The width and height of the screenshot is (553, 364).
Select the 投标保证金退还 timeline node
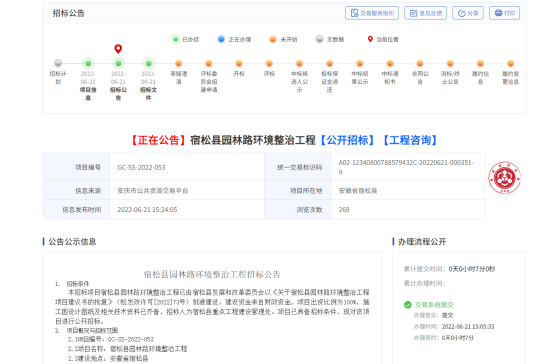[x=329, y=63]
